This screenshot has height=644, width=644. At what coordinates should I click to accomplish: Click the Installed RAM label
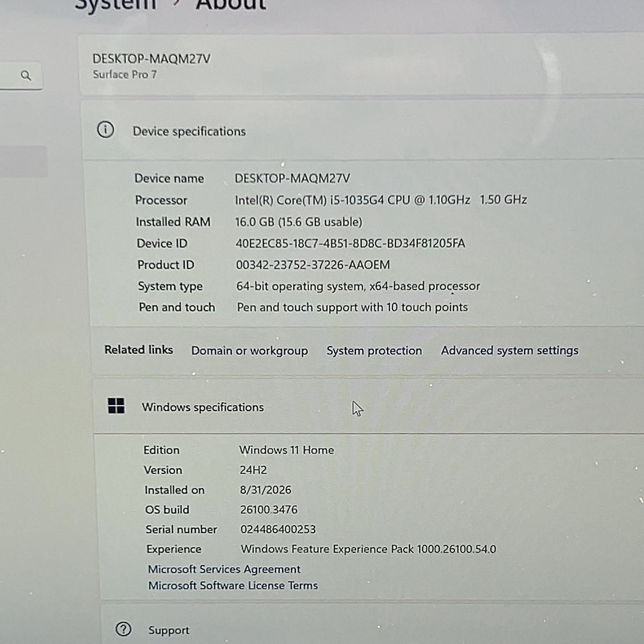pos(173,222)
